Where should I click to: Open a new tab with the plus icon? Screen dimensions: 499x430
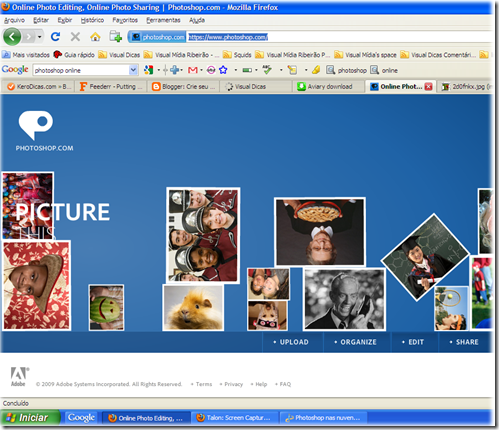(116, 37)
